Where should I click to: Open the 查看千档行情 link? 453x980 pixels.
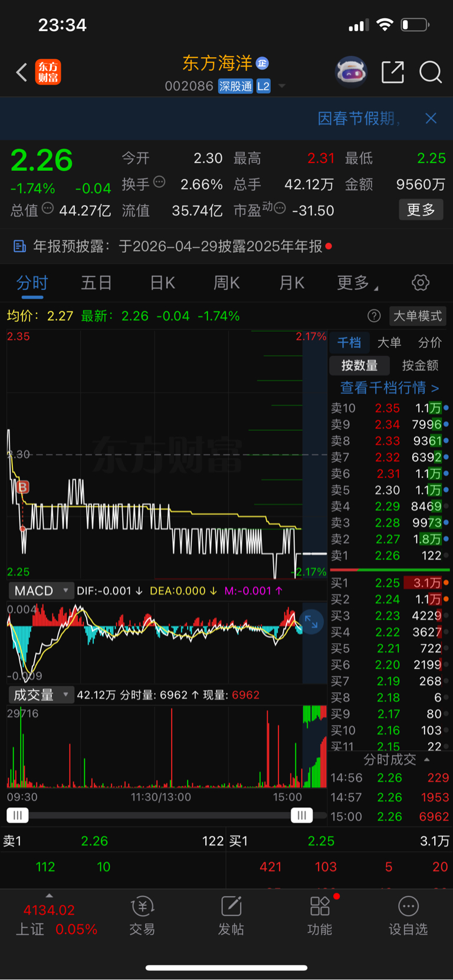(389, 388)
